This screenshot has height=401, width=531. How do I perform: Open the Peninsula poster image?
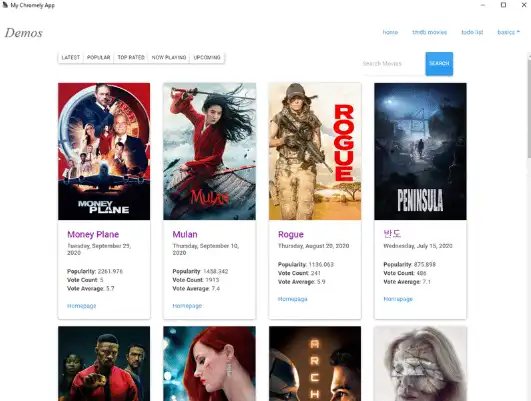click(420, 151)
